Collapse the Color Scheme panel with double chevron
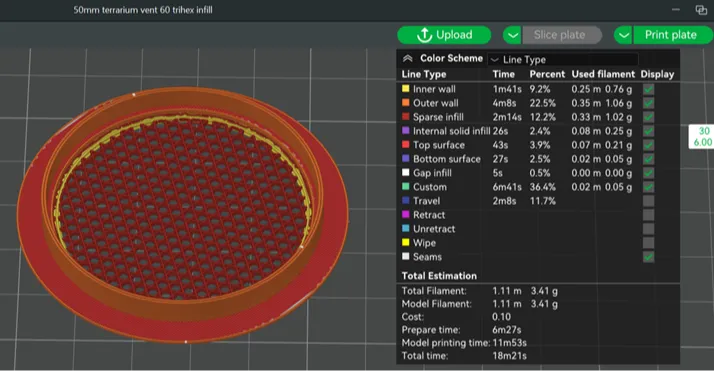Screen dimensions: 714x371 [408, 58]
